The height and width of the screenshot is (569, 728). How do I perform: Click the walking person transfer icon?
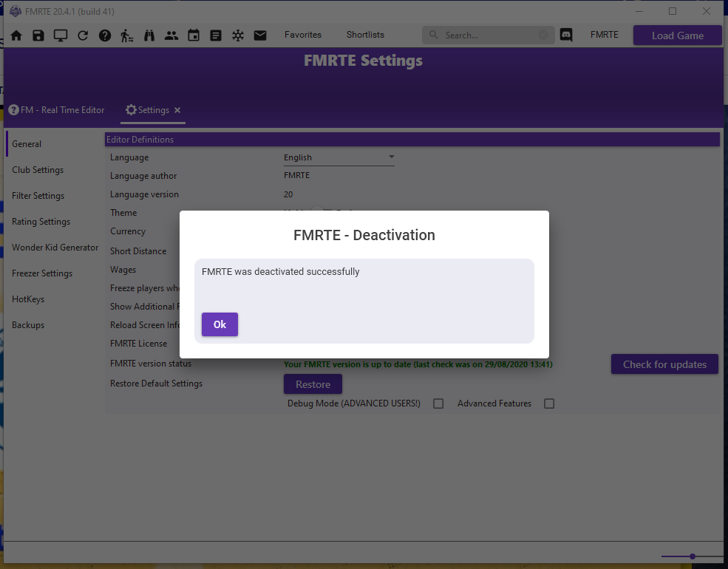(x=126, y=35)
